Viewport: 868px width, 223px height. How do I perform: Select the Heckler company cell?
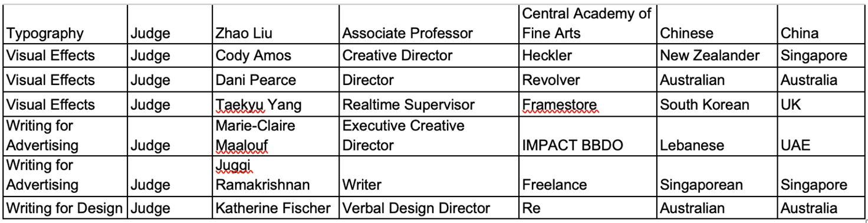pos(588,55)
